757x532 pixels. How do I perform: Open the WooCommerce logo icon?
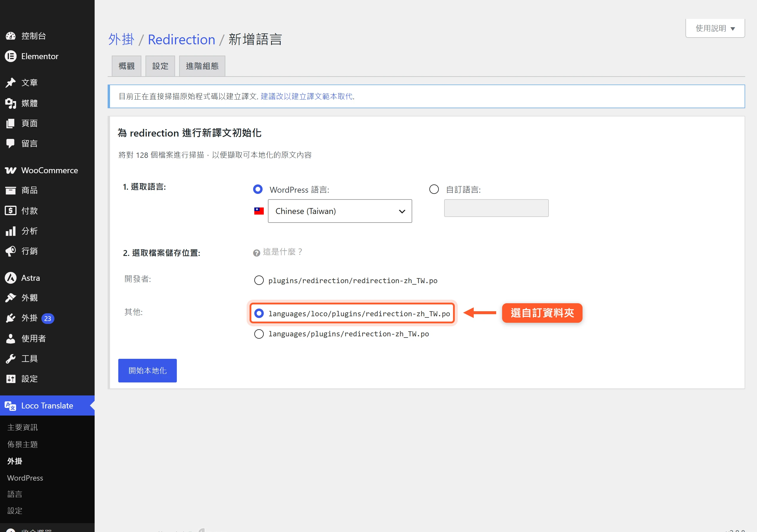click(x=11, y=171)
